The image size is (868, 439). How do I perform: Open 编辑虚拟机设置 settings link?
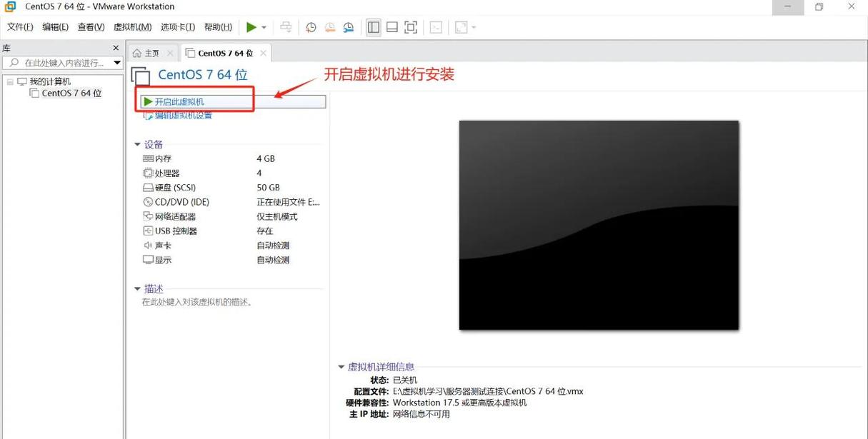[183, 114]
